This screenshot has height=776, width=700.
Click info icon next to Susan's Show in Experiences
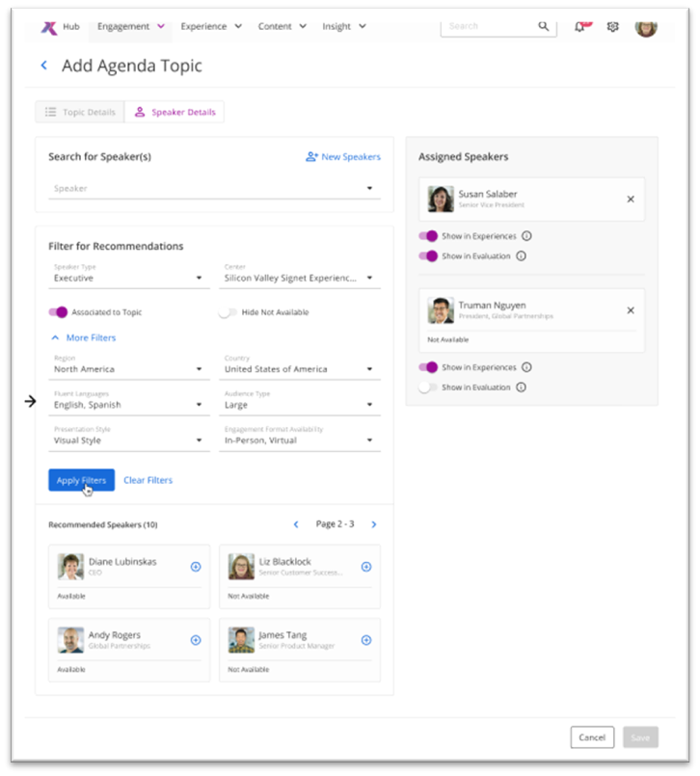coord(526,236)
